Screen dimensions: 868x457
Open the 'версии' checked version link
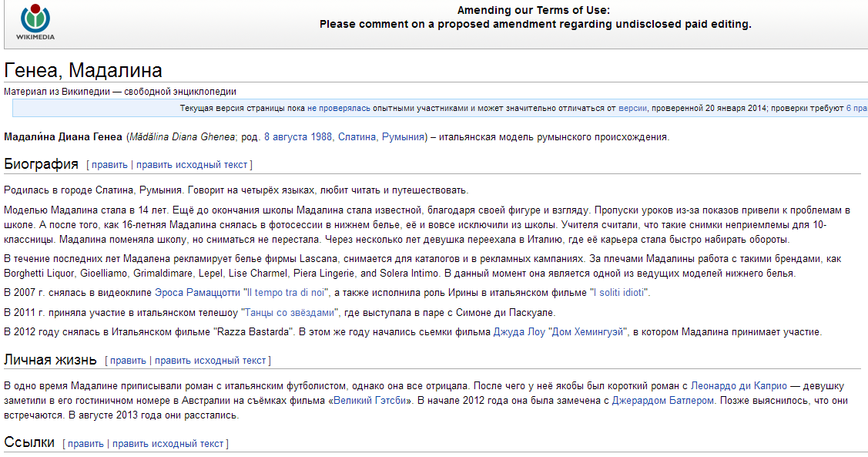[x=632, y=109]
